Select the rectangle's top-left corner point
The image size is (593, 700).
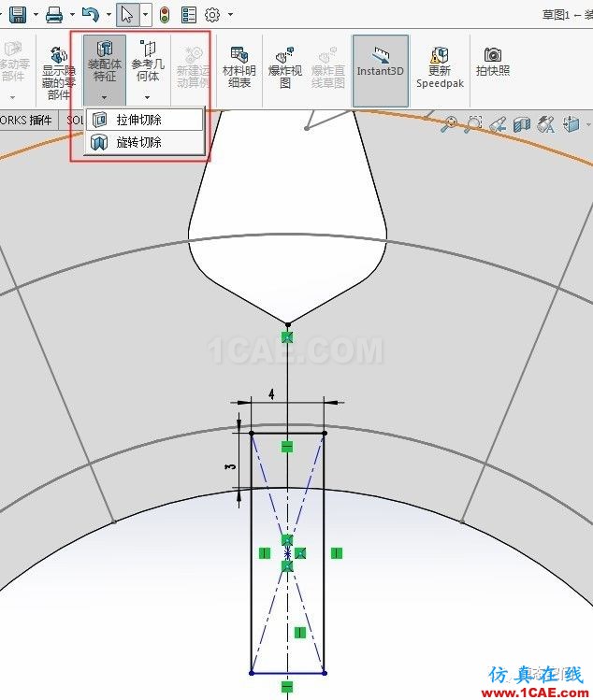coord(252,433)
